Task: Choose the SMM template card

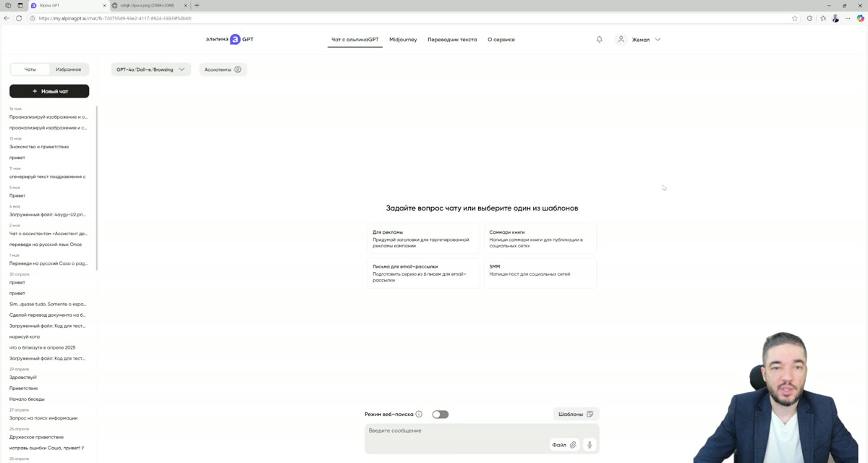Action: click(x=540, y=273)
